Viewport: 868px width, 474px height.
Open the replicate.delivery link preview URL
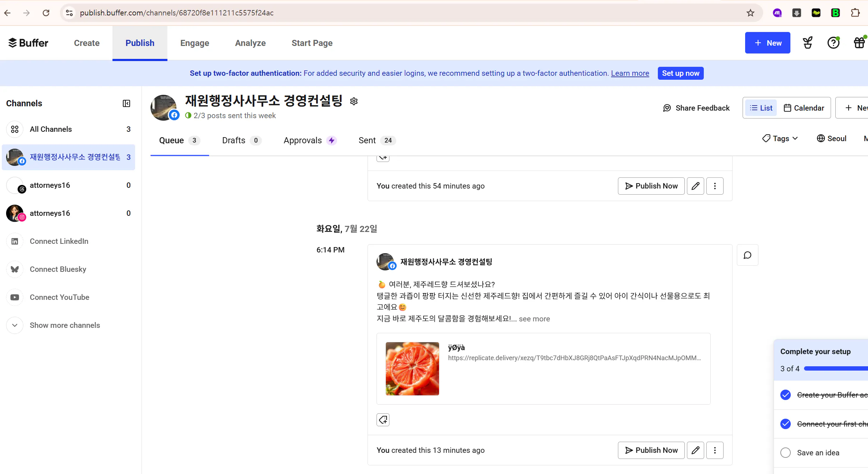click(574, 358)
